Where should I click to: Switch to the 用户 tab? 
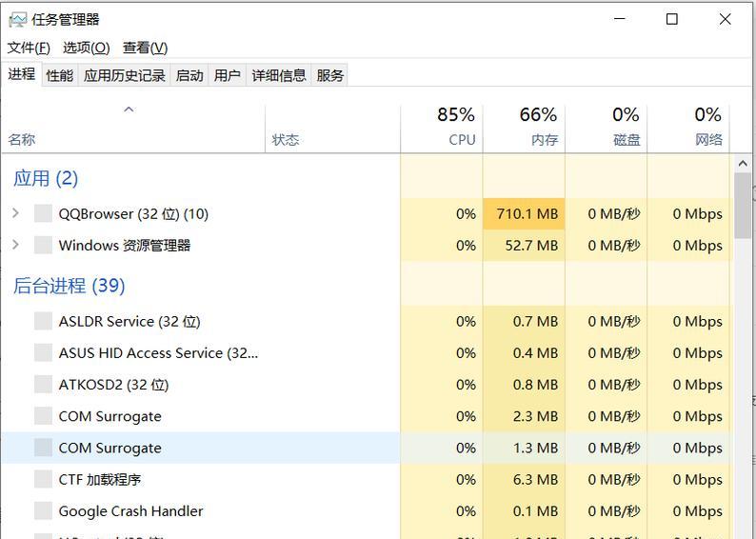(x=228, y=75)
